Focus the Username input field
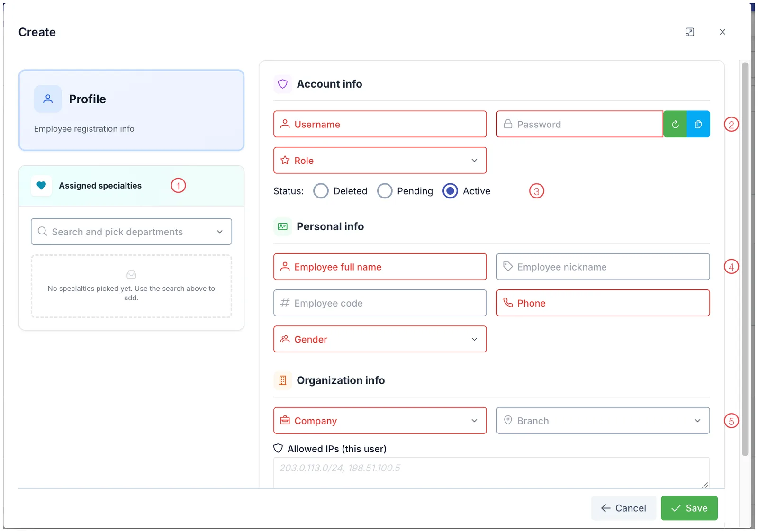 point(380,124)
